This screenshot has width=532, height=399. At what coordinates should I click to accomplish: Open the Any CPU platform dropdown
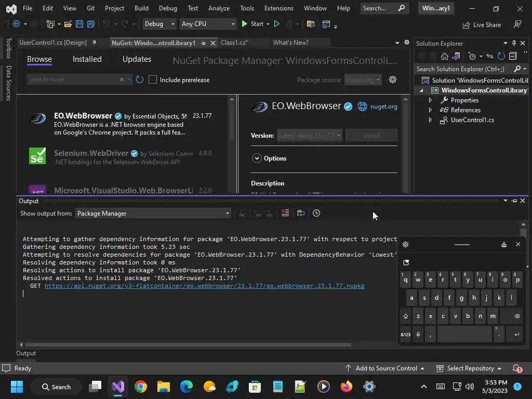[x=208, y=24]
